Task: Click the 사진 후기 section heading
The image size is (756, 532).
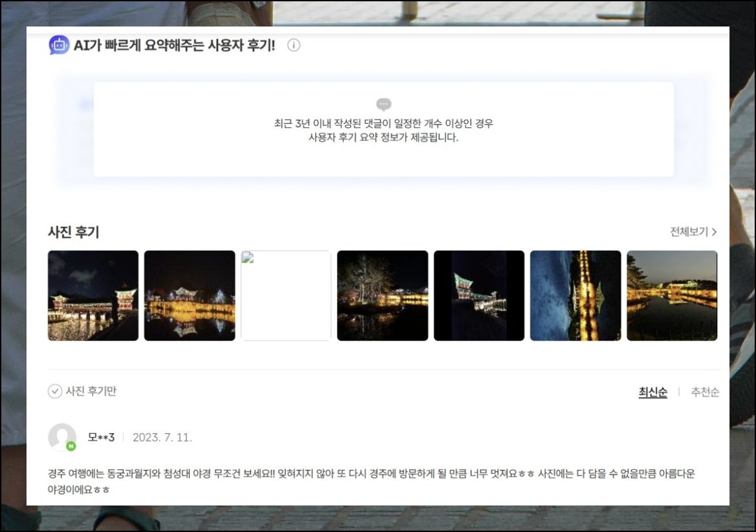Action: click(73, 232)
